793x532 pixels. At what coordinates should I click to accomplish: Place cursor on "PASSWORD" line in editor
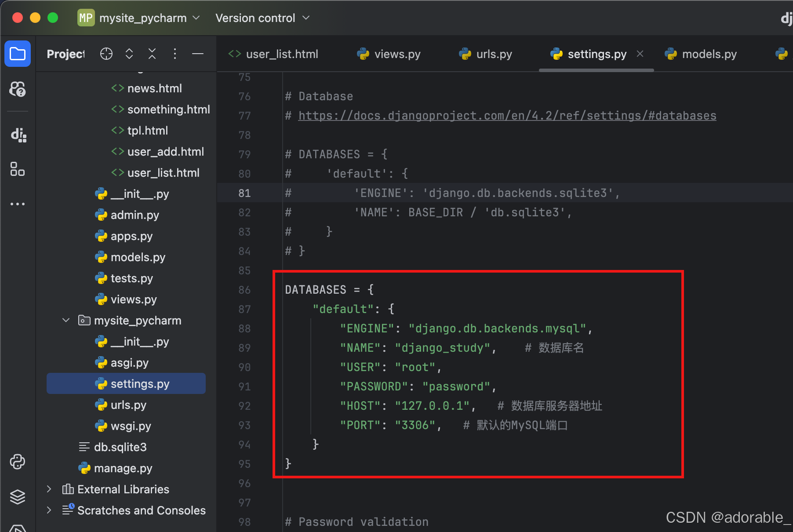[x=418, y=386]
